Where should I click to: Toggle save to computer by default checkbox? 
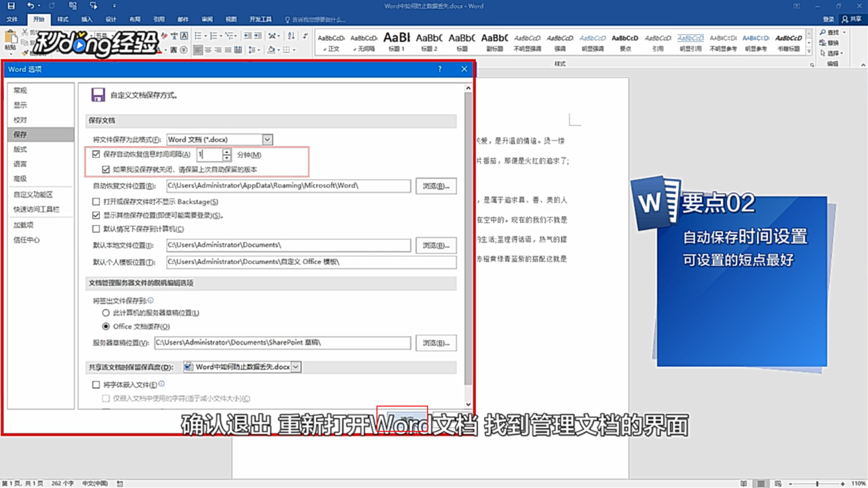coord(96,229)
